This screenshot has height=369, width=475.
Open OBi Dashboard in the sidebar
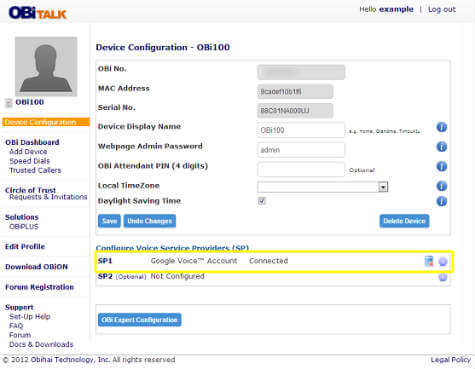(x=32, y=142)
